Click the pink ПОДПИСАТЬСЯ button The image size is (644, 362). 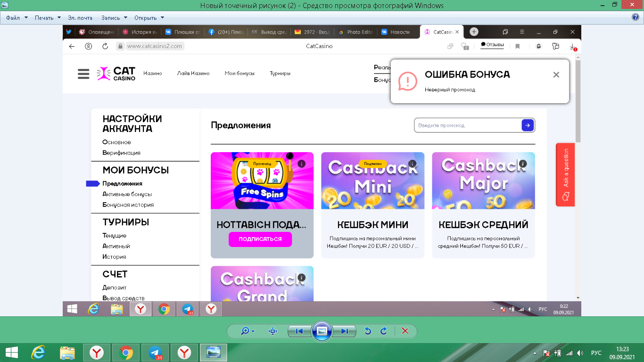click(x=260, y=239)
